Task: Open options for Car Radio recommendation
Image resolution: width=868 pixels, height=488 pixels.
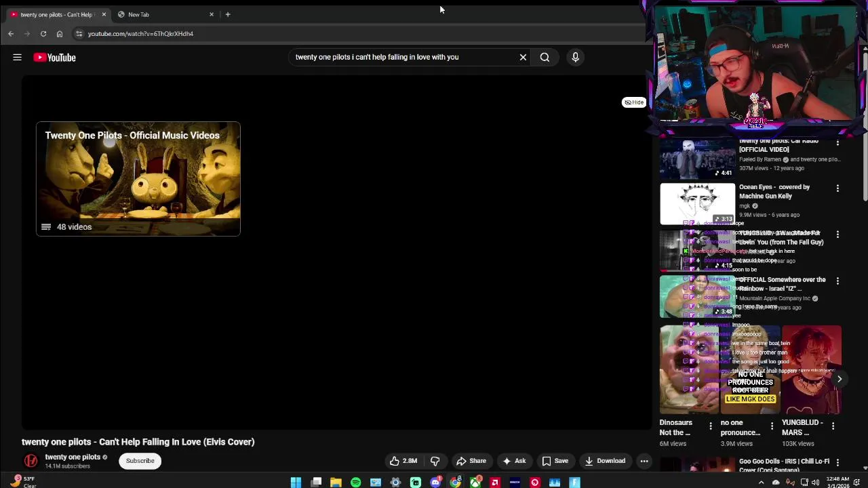Action: coord(837,142)
